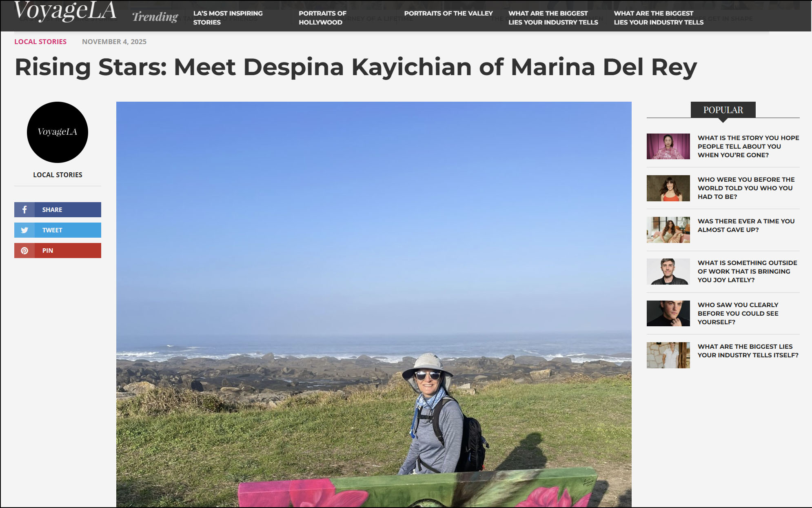Open Portraits of the Valley menu item

[448, 13]
